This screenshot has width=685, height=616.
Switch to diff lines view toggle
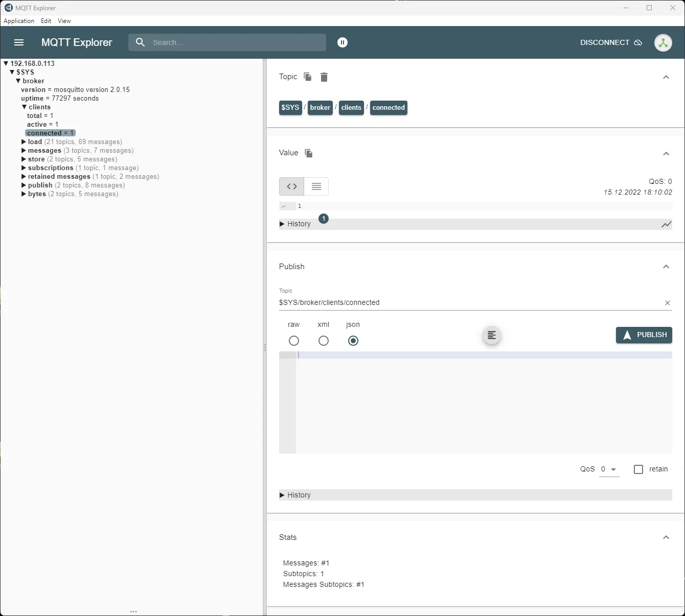(x=316, y=186)
